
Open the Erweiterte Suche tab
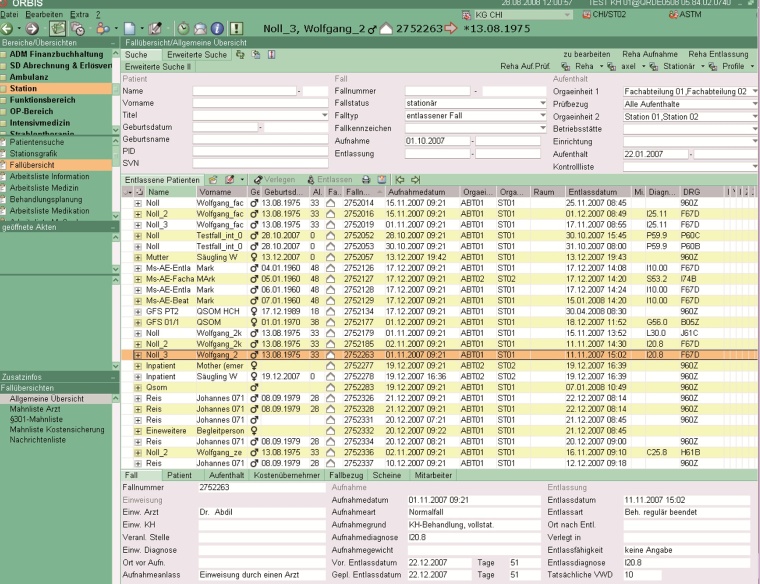click(x=197, y=53)
